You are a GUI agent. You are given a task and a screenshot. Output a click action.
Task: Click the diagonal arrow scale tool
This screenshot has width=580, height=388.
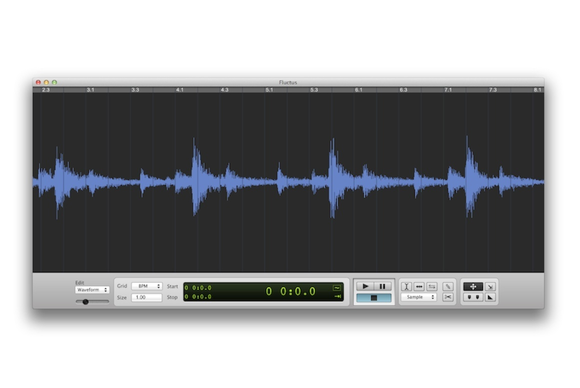490,287
